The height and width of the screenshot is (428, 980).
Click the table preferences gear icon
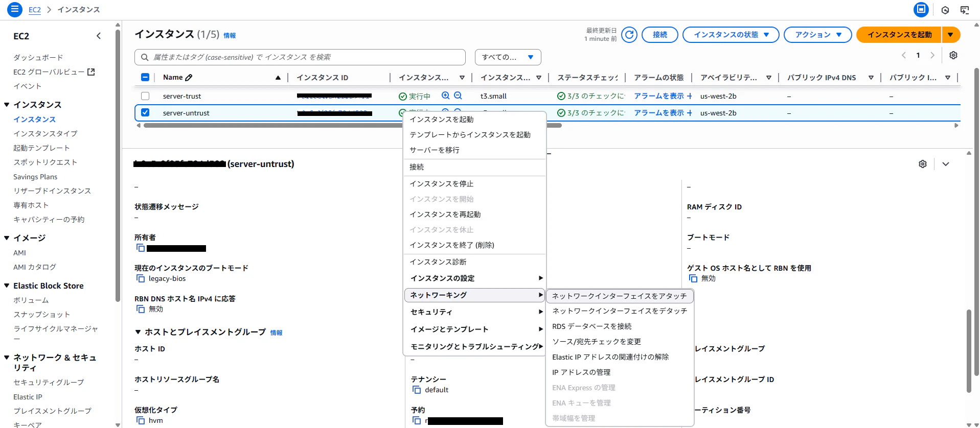[953, 55]
